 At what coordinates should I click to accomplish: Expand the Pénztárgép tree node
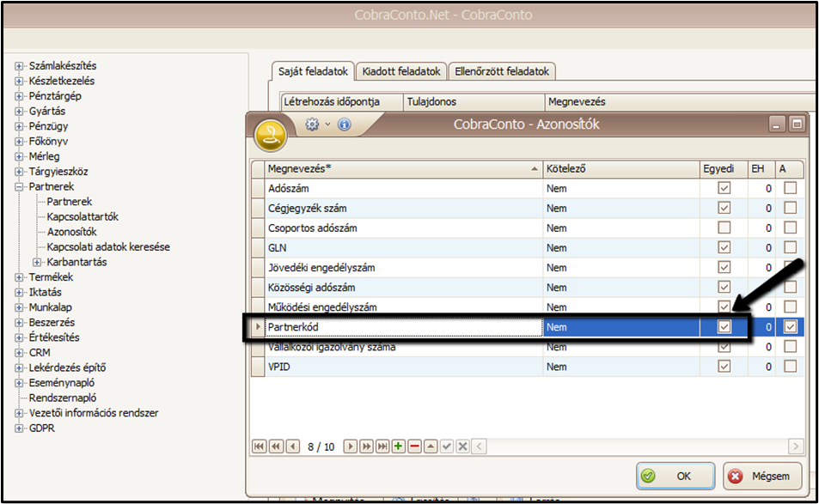pos(19,96)
